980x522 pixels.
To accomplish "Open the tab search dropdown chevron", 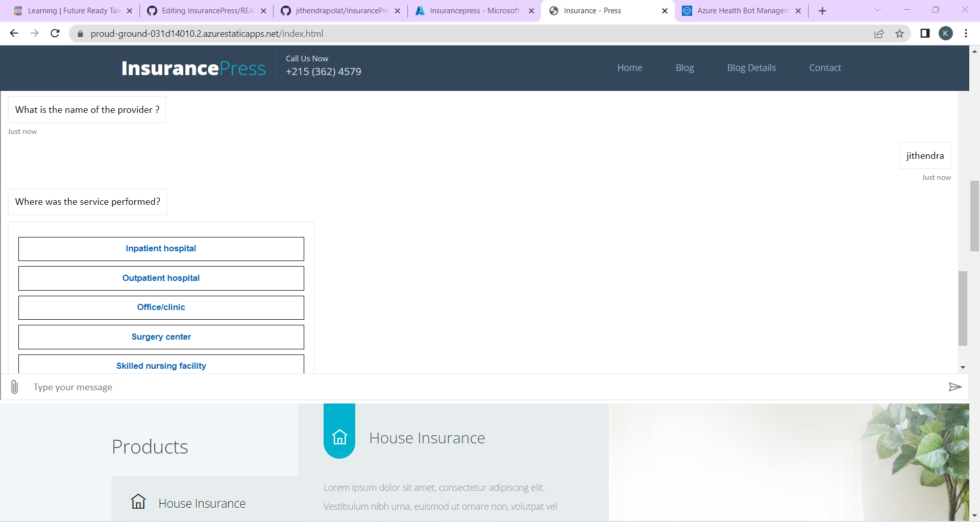I will [877, 10].
